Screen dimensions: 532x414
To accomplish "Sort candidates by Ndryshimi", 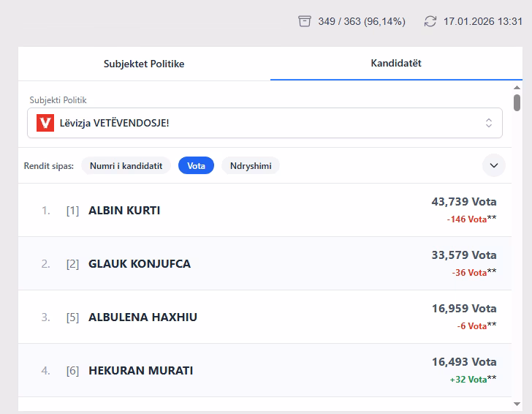I will click(x=251, y=166).
